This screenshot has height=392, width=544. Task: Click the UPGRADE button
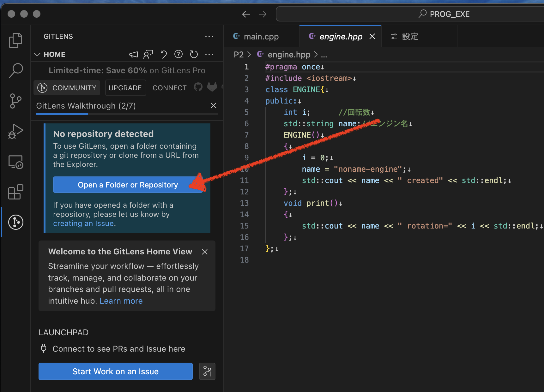125,88
